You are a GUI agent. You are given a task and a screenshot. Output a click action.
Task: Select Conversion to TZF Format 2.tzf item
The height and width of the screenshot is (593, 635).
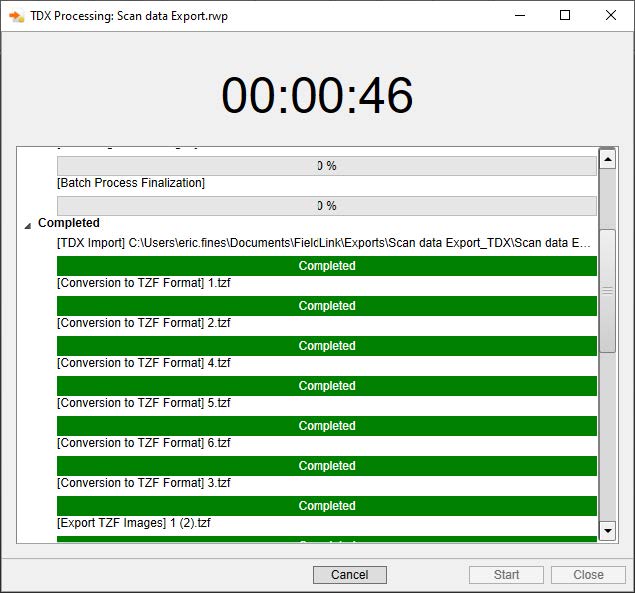pyautogui.click(x=144, y=323)
